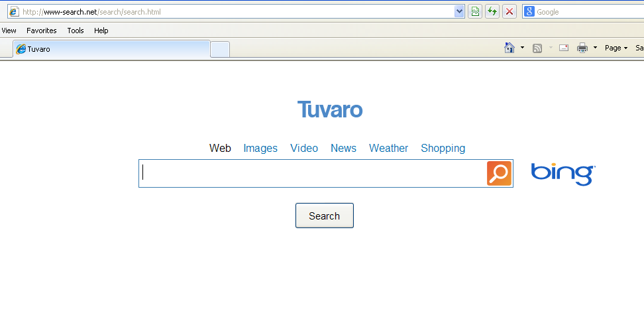Select the Tuvaro browser tab
Viewport: 644px width, 319px height.
pyautogui.click(x=111, y=49)
